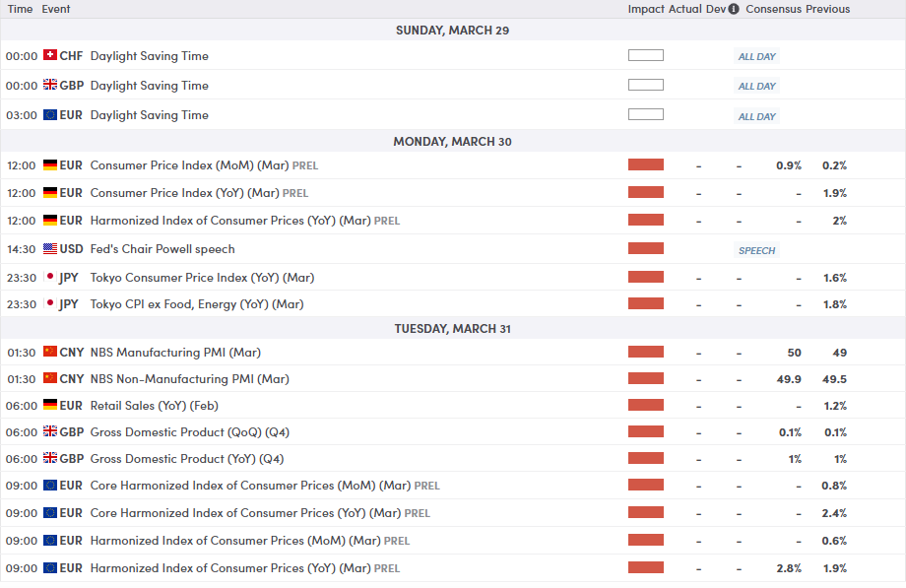906x588 pixels.
Task: Click red impact bar on NBS Manufacturing PMI row
Action: click(646, 352)
